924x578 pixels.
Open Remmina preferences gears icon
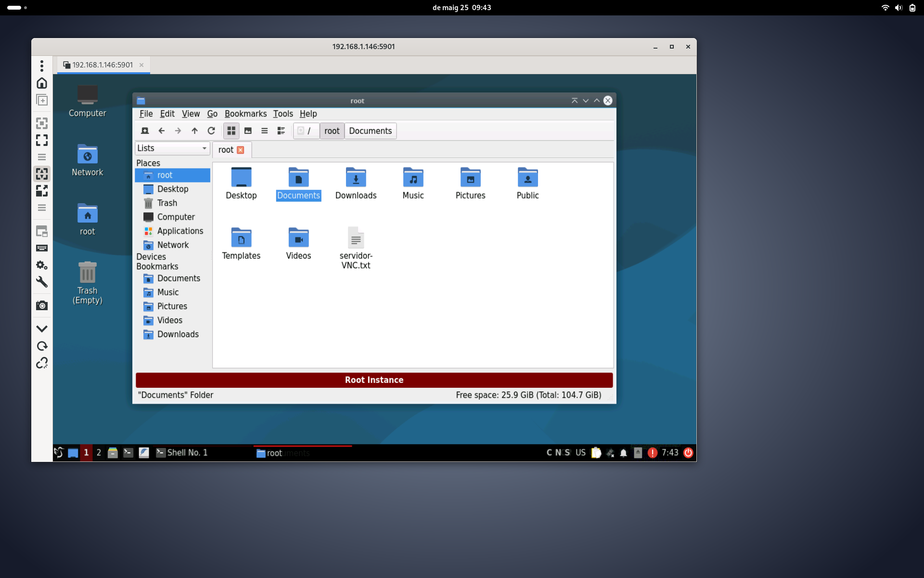[x=42, y=265]
